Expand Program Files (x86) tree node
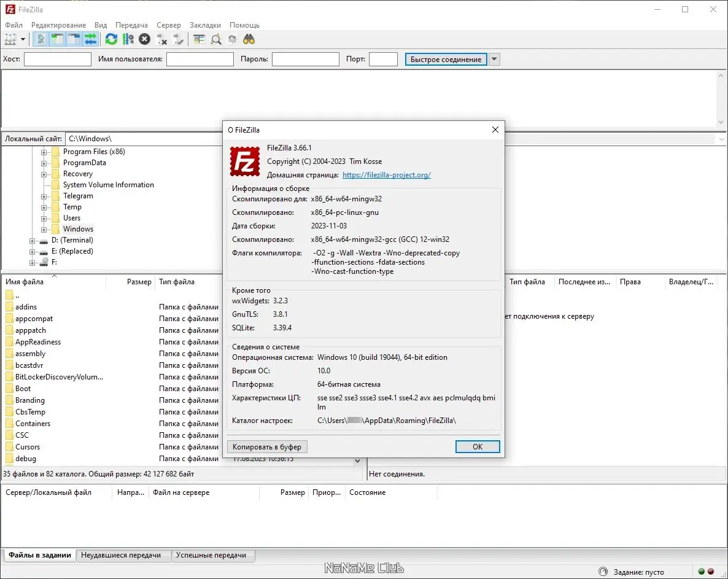The image size is (728, 579). click(44, 152)
